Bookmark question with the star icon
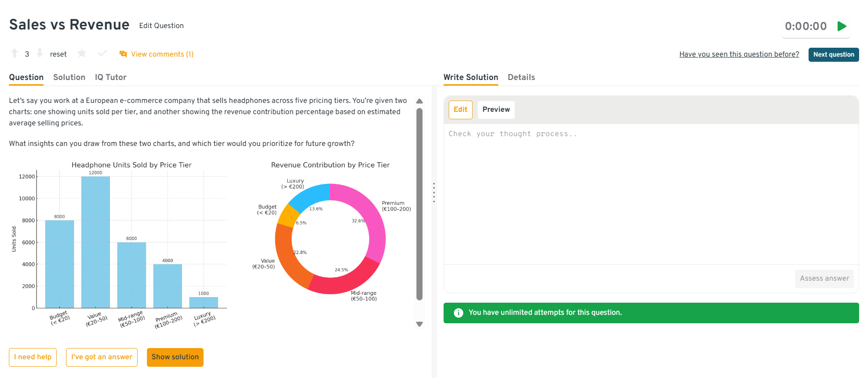 click(x=82, y=54)
